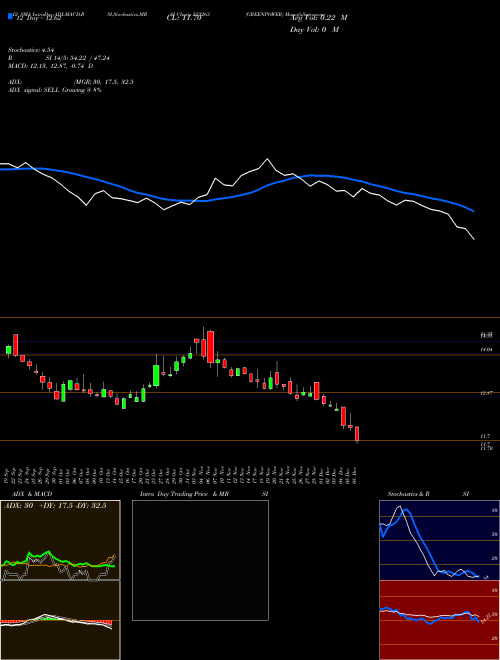Open the red RSI chart panel
The image size is (500, 660).
pos(439,620)
